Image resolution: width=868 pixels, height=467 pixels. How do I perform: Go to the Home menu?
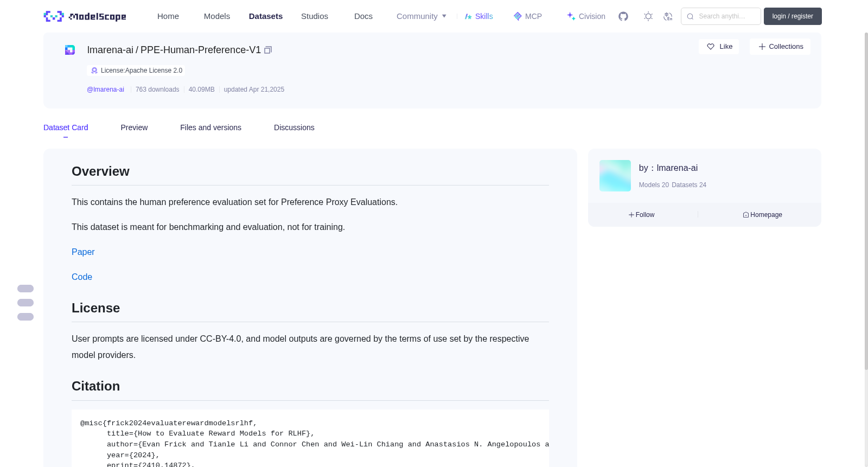(x=168, y=16)
